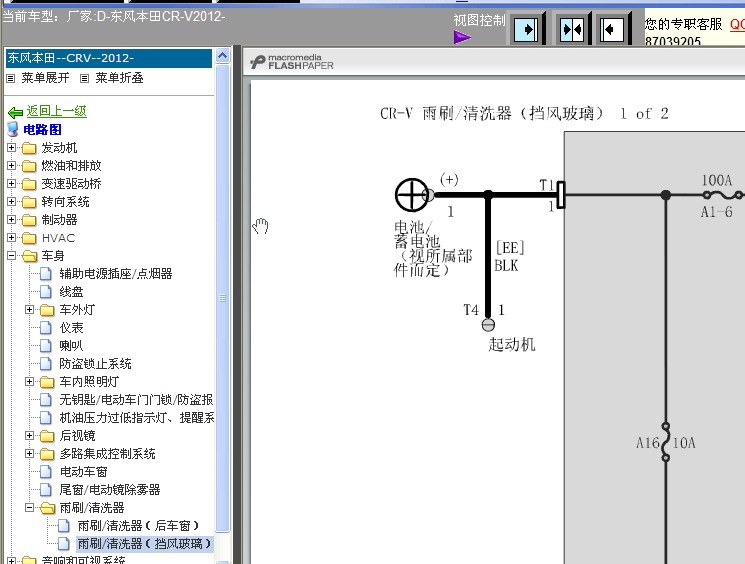This screenshot has width=745, height=564.
Task: Expand the 变速驱动桥 tree node
Action: pos(11,184)
